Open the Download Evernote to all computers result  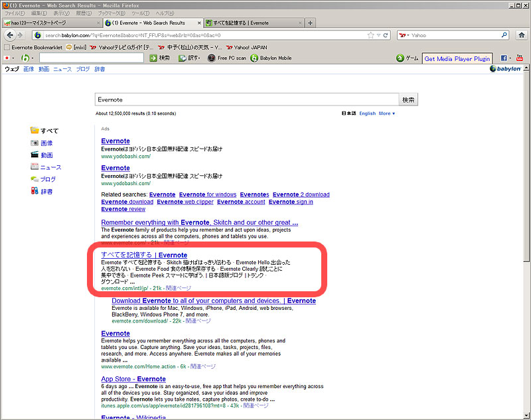pyautogui.click(x=214, y=301)
